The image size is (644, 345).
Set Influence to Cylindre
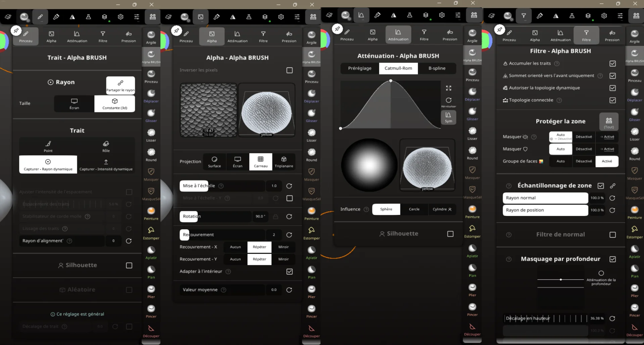442,209
